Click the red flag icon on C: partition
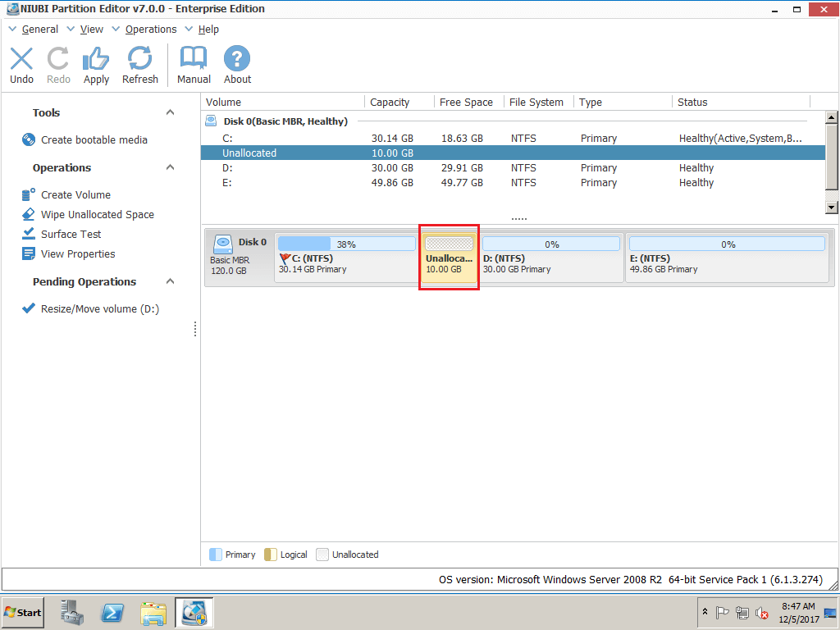 click(x=285, y=259)
